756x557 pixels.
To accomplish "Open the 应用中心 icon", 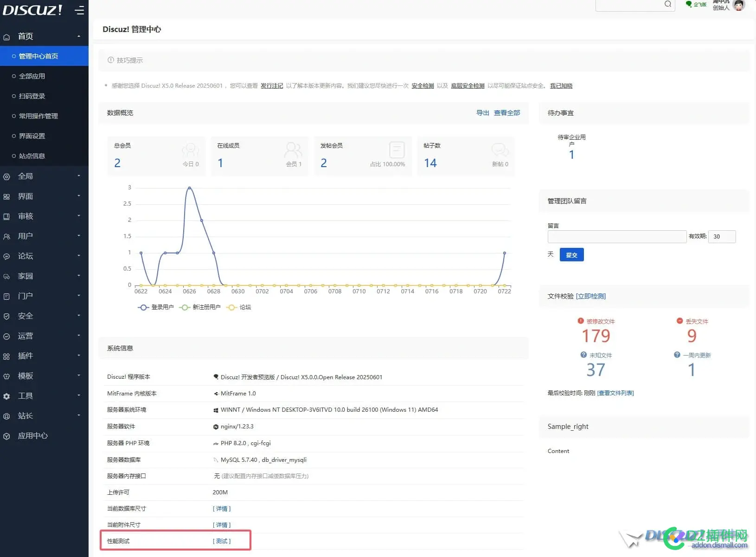I will 6,436.
